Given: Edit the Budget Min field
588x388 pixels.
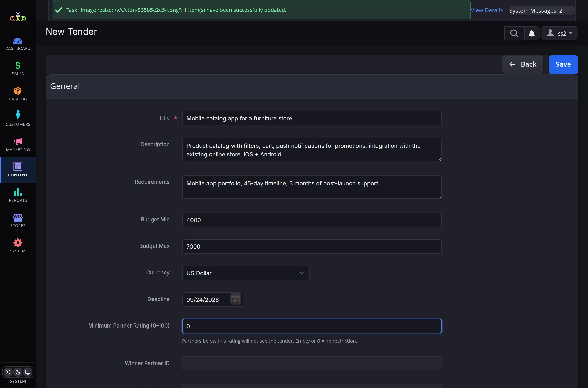Looking at the screenshot, I should 312,220.
